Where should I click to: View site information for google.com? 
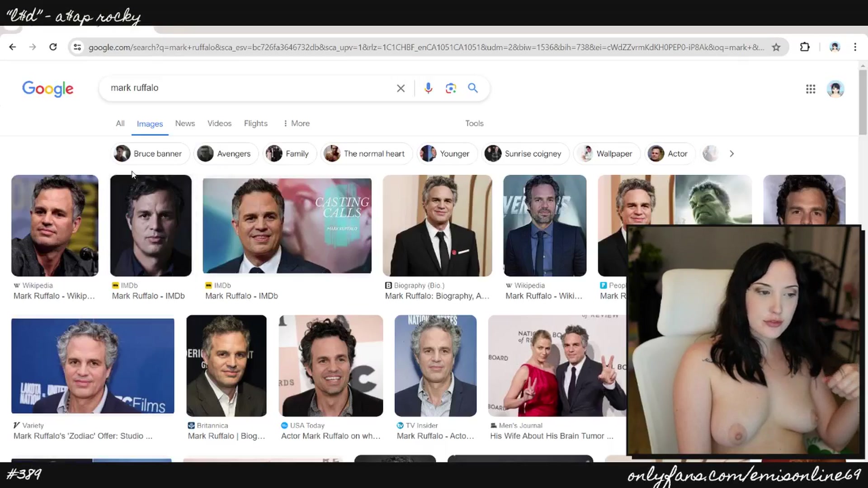tap(77, 47)
